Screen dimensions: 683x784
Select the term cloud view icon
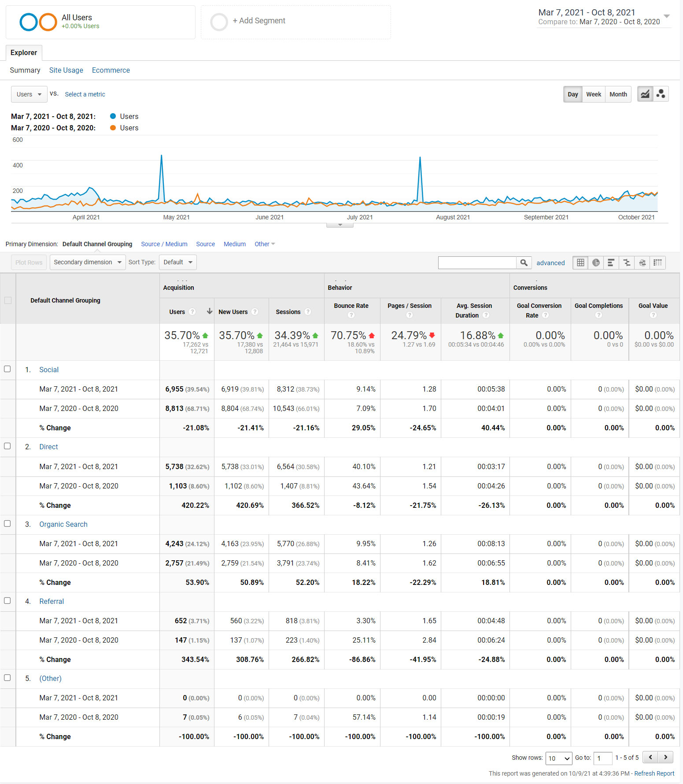pyautogui.click(x=642, y=263)
